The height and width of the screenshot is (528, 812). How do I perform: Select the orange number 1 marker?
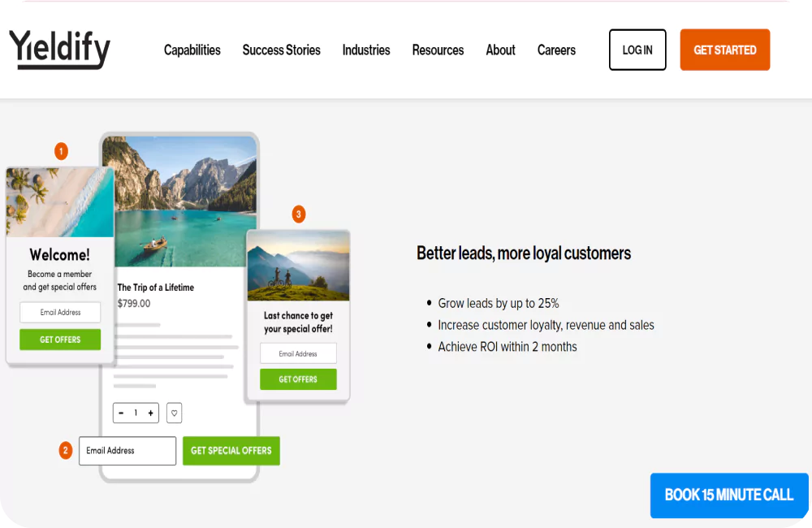coord(61,151)
